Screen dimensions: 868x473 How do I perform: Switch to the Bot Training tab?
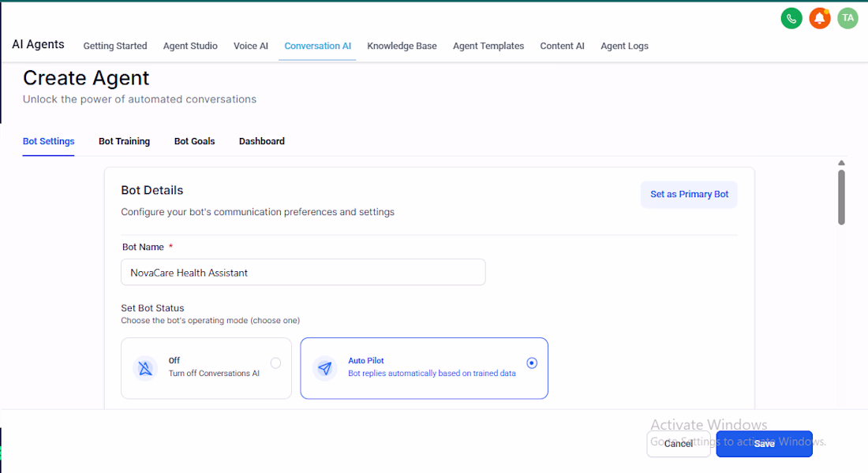[x=124, y=141]
